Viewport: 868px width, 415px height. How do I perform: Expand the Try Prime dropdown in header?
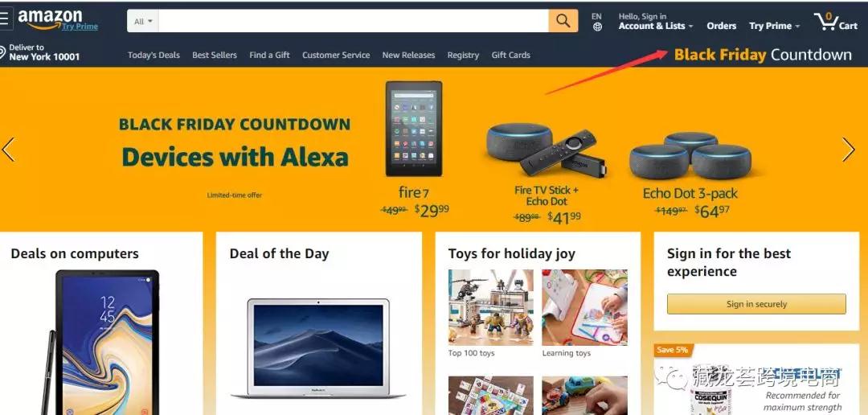(x=774, y=26)
